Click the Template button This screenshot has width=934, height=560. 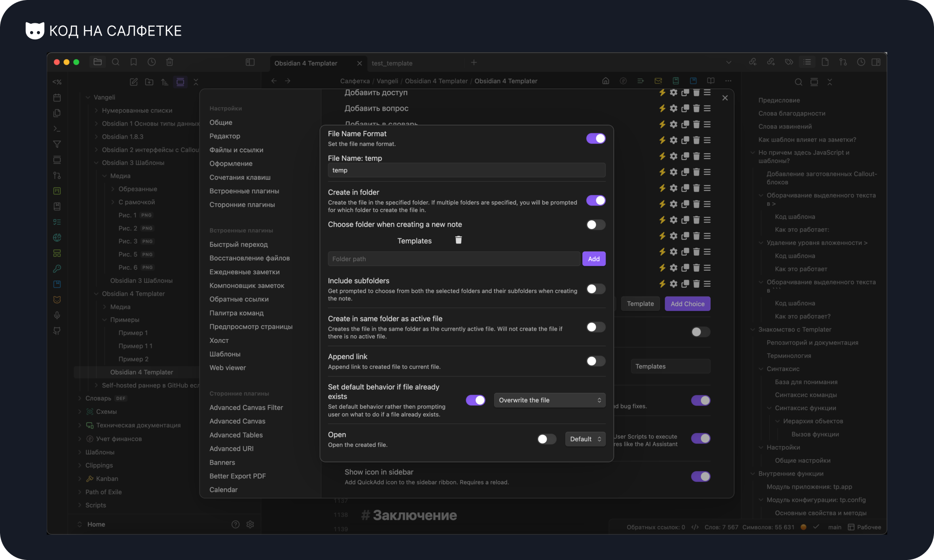point(640,304)
